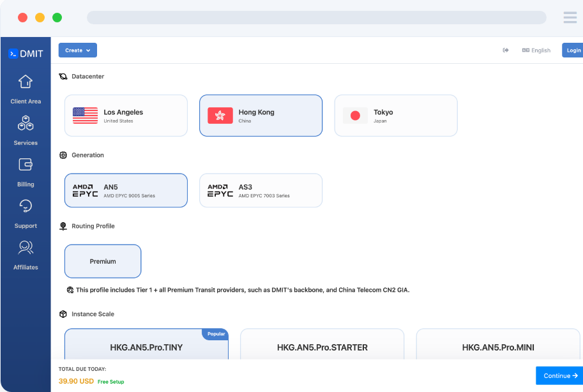Viewport: 583px width, 392px height.
Task: Click the Hong Kong flag icon
Action: tap(220, 116)
